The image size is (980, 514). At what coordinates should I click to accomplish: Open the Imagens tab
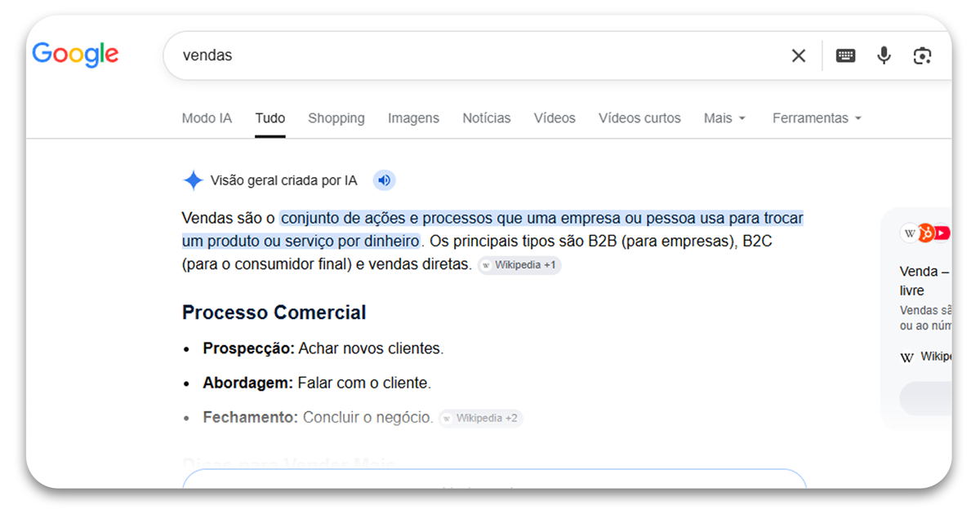(x=413, y=118)
